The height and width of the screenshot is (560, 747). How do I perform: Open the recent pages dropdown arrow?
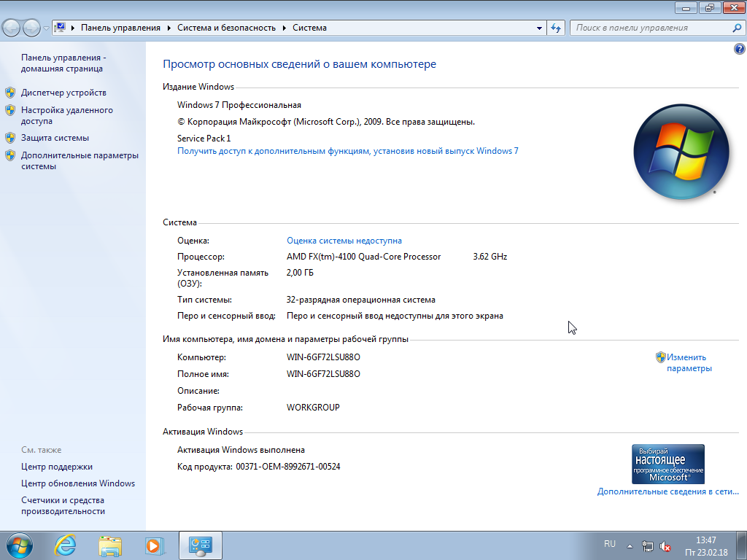[x=46, y=28]
